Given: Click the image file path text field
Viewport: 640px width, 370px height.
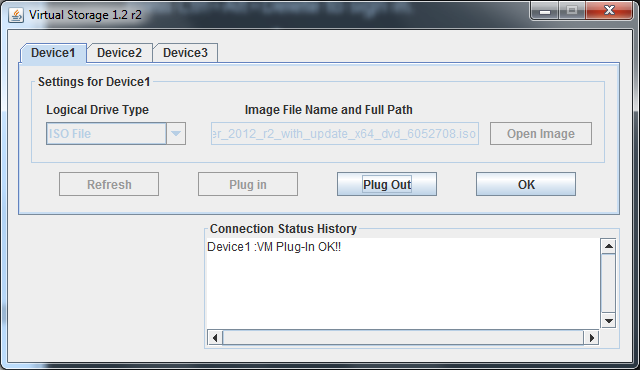Looking at the screenshot, I should click(x=345, y=133).
